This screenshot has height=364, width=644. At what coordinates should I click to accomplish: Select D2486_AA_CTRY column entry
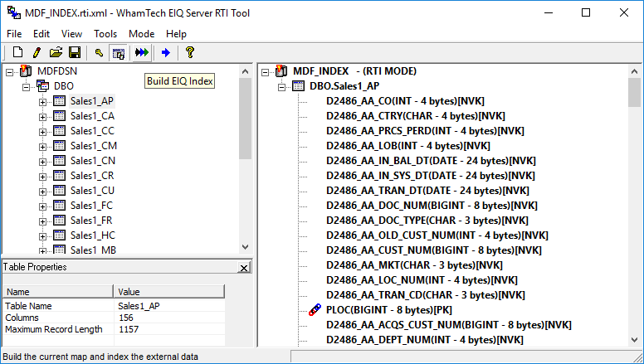pos(416,116)
